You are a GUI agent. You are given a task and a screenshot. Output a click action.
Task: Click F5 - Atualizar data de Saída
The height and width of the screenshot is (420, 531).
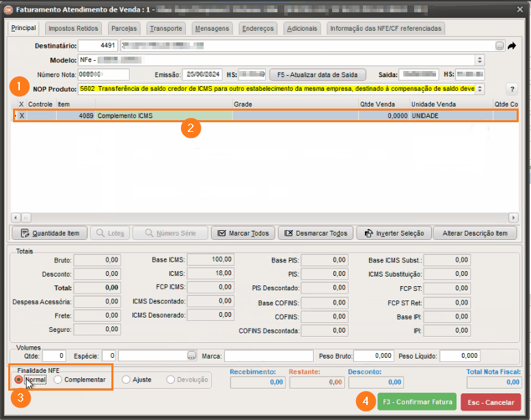318,75
